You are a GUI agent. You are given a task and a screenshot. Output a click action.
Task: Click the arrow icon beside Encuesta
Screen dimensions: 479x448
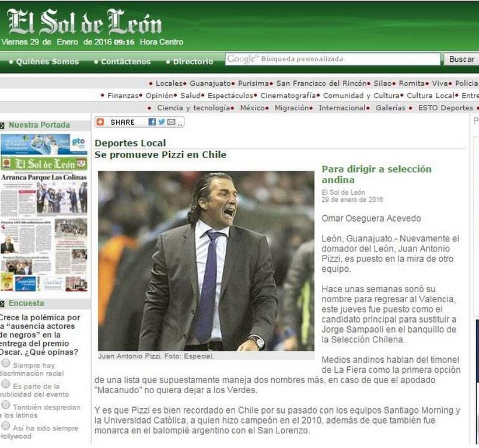(x=2, y=303)
